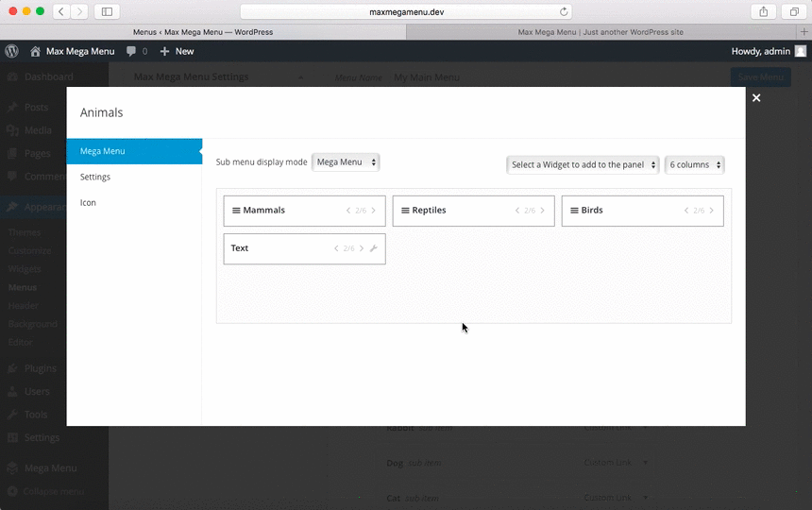The height and width of the screenshot is (510, 812).
Task: Expand the Text widget with right arrow
Action: point(362,248)
